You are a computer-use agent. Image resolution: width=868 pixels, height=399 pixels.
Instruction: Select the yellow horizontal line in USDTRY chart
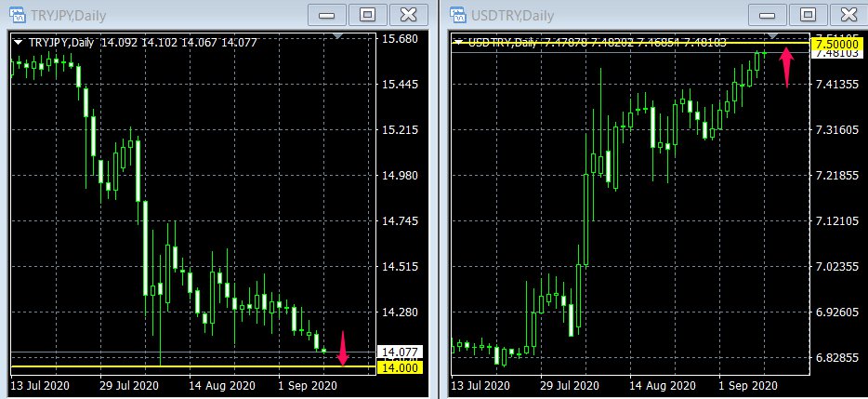click(x=631, y=43)
